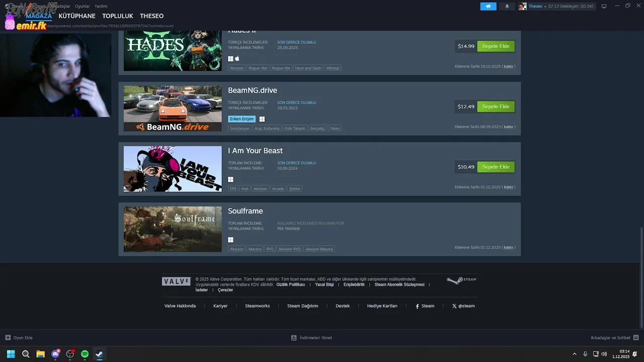Click Windows icon on BeamNG.drive row
The width and height of the screenshot is (644, 362).
click(262, 119)
